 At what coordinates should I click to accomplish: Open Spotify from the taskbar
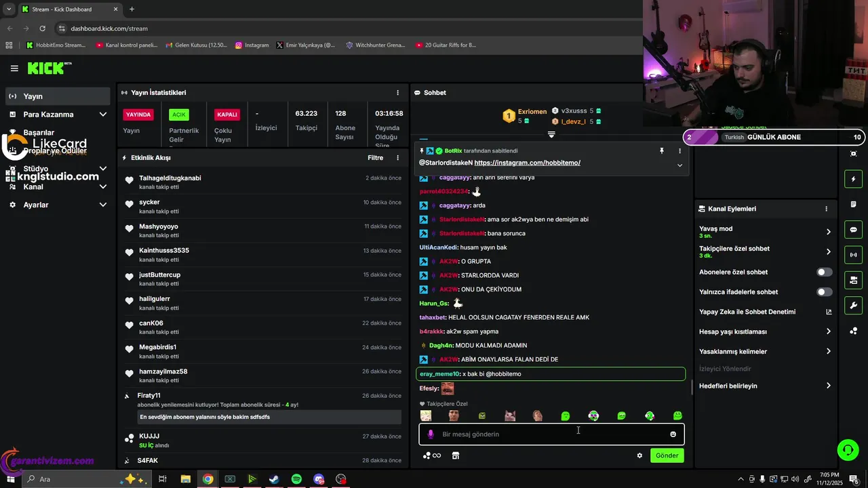[296, 479]
